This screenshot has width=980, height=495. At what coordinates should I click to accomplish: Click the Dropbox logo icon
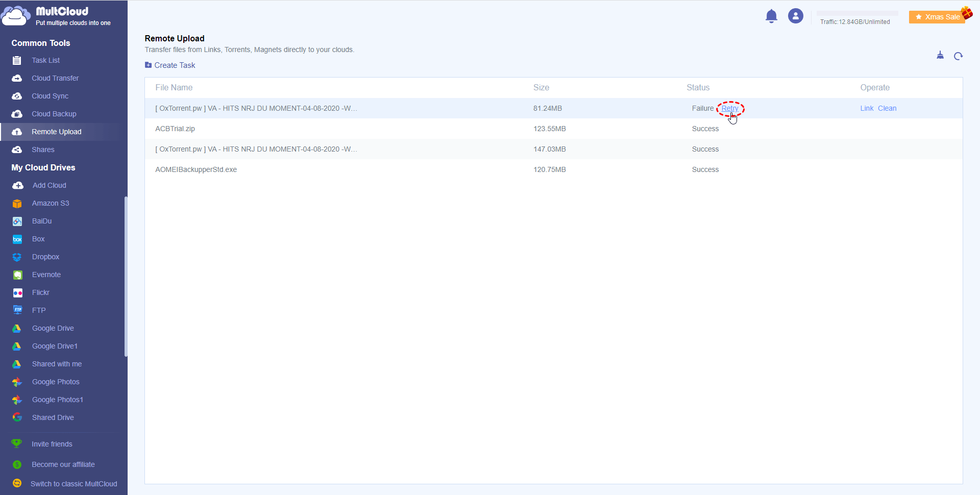tap(17, 257)
